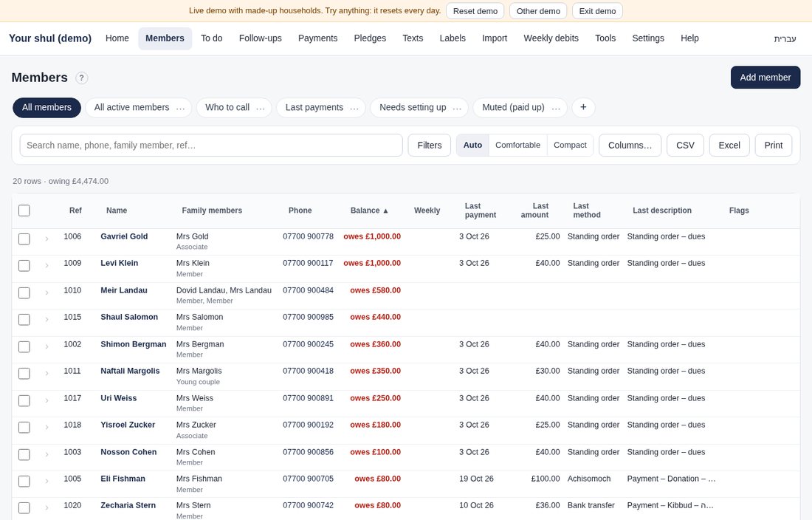The height and width of the screenshot is (520, 812).
Task: Check the box for Shaul Salomon
Action: pyautogui.click(x=24, y=320)
